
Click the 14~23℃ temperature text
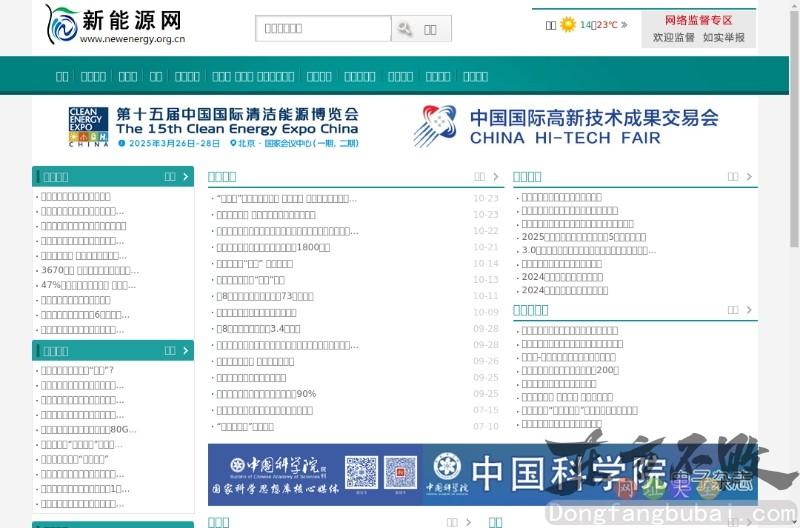pyautogui.click(x=598, y=24)
